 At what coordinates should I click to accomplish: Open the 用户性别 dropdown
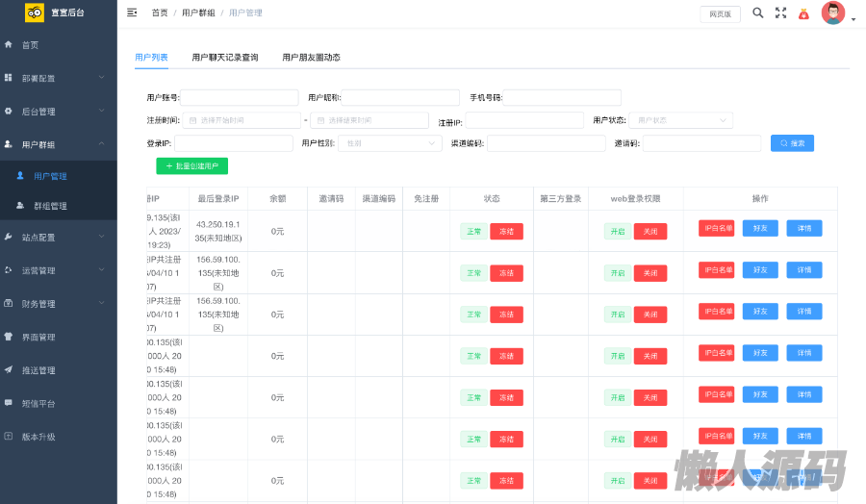(x=390, y=143)
